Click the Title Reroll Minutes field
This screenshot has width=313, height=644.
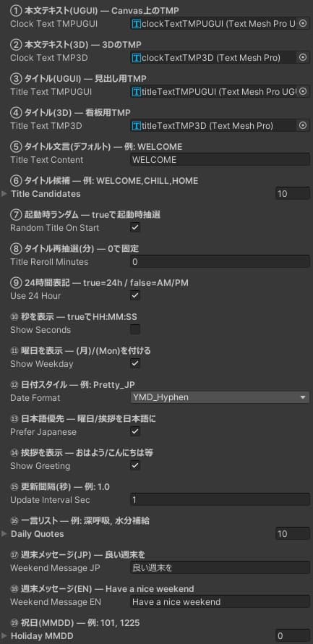(x=220, y=262)
